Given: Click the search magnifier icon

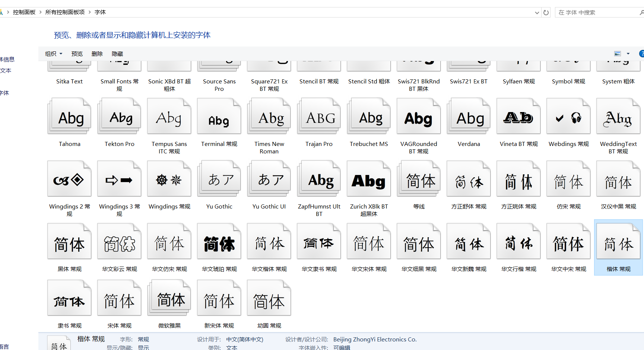Looking at the screenshot, I should [x=641, y=13].
